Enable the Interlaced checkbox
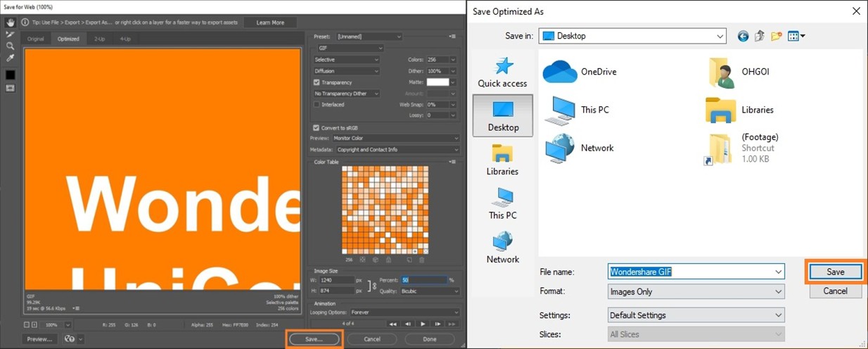 [317, 104]
